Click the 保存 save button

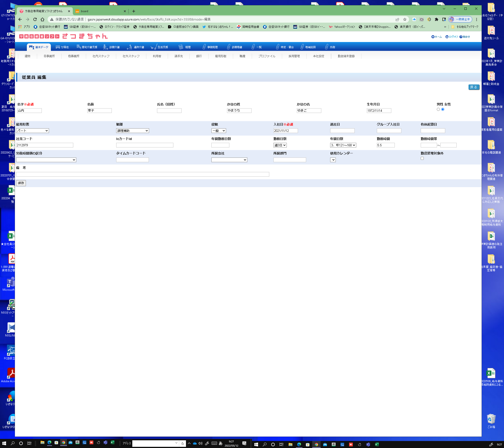21,183
